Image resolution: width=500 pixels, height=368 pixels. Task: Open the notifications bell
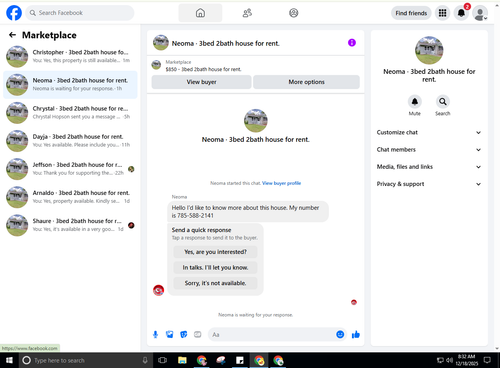point(461,13)
